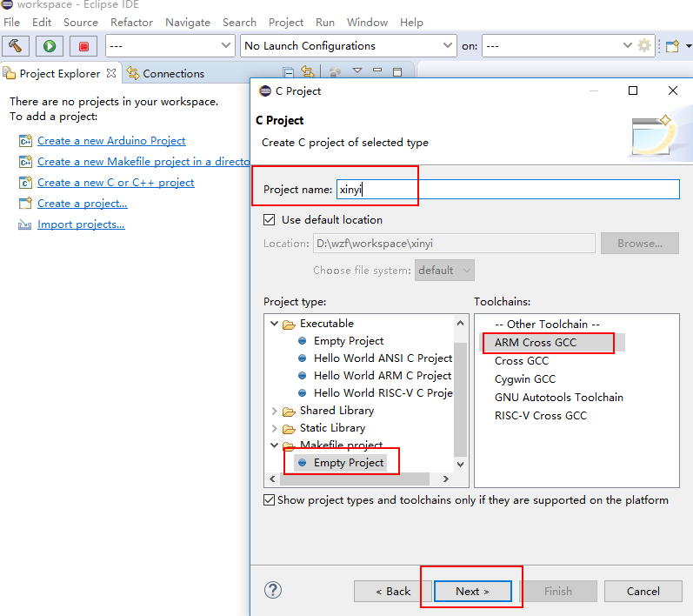
Task: Open the Refactor menu
Action: [131, 22]
